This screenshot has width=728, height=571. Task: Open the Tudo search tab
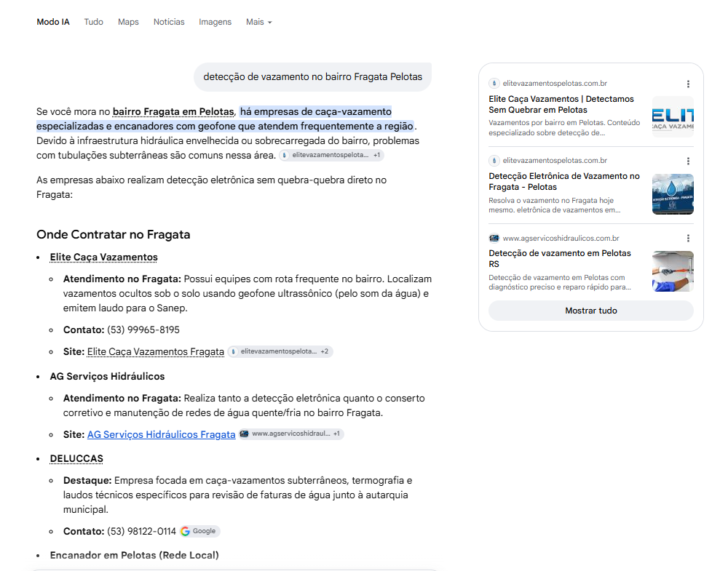point(93,22)
